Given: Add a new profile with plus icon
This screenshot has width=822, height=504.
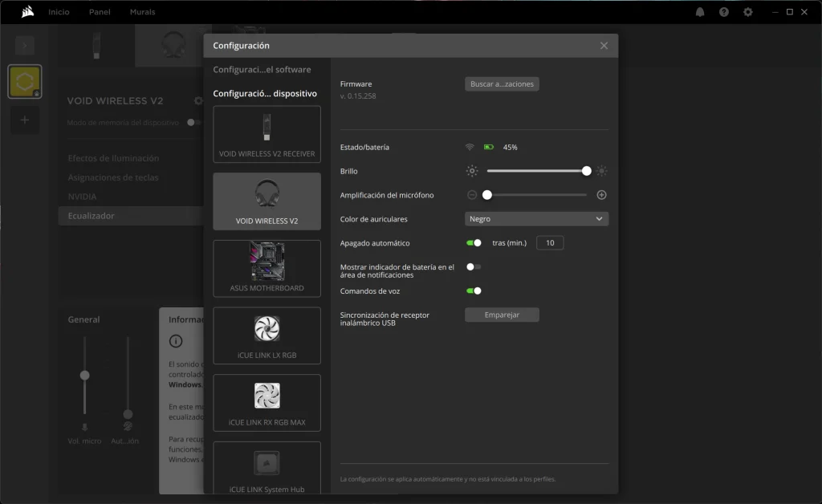Looking at the screenshot, I should coord(25,120).
